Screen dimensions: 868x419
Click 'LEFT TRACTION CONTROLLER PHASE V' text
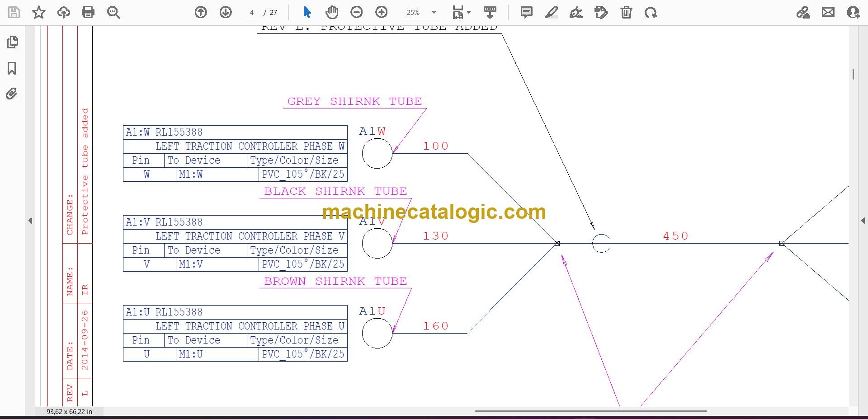[x=250, y=236]
